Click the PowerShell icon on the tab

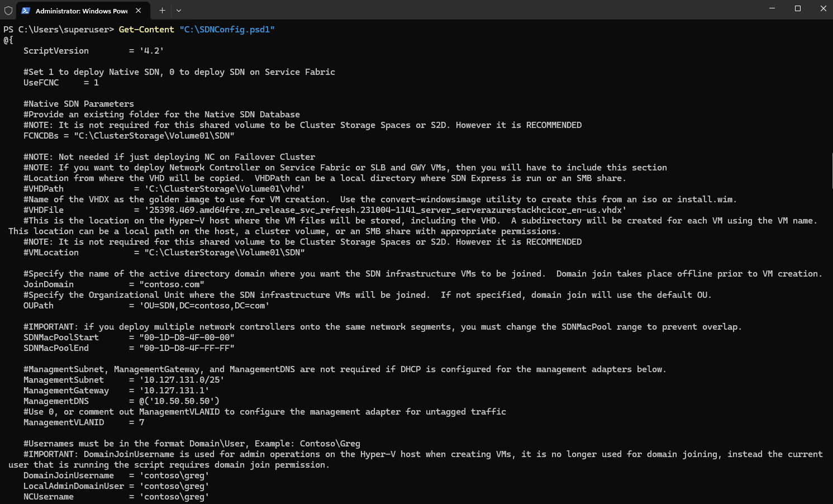26,11
